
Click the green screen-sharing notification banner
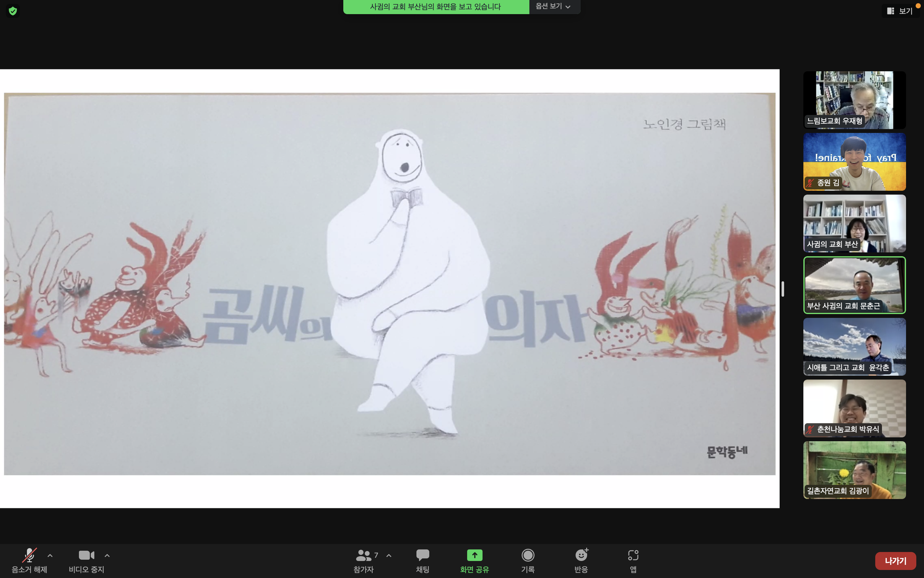click(436, 7)
